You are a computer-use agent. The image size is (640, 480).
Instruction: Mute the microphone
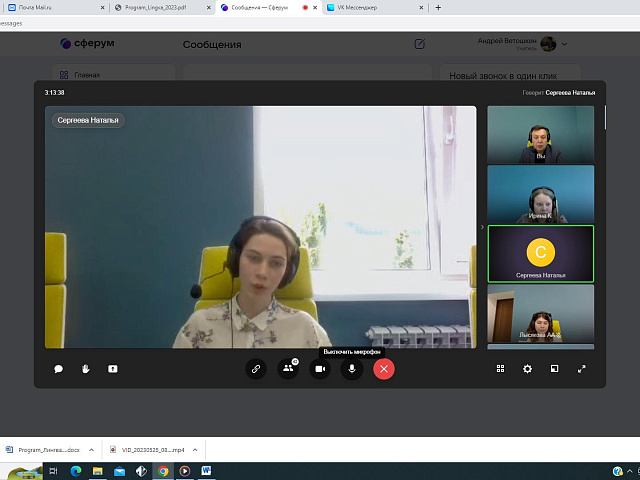351,369
